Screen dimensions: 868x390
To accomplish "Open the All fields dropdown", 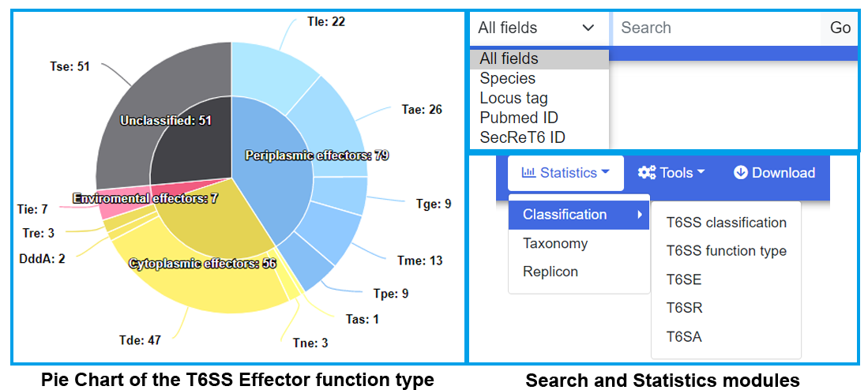I will (539, 28).
